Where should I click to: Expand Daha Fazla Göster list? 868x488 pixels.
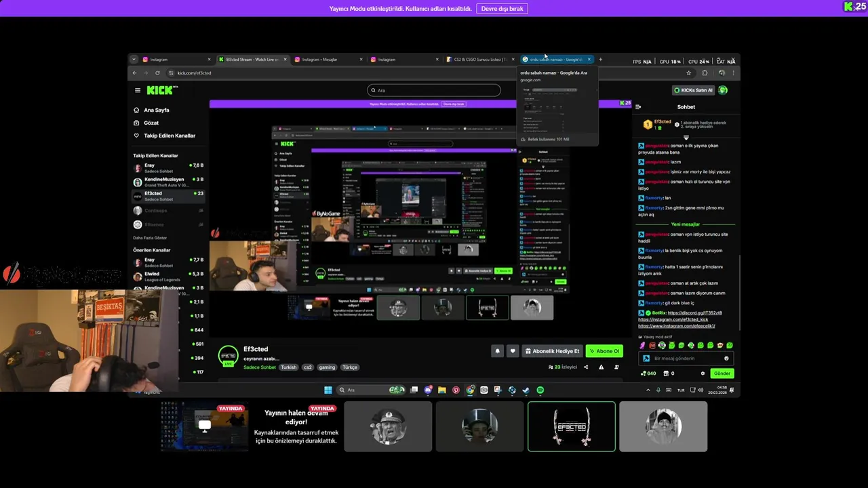coord(150,238)
